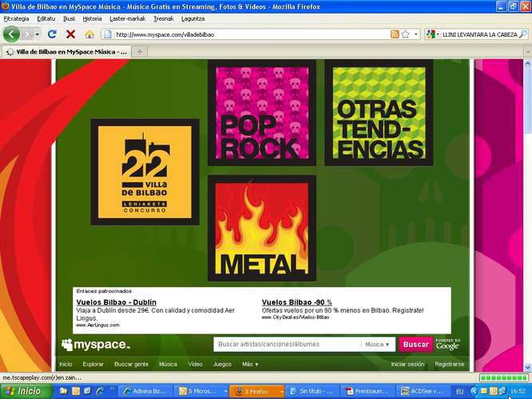This screenshot has height=399, width=532.
Task: Click the browser search box text
Action: (480, 34)
